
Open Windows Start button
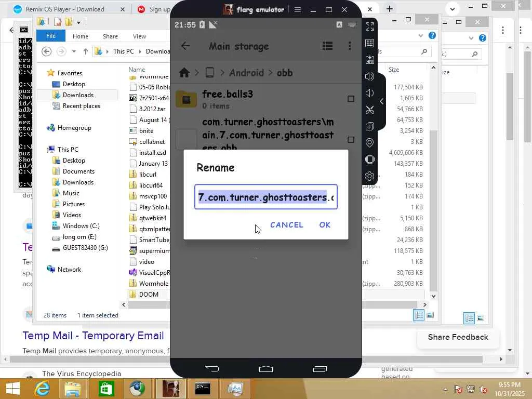(13, 389)
